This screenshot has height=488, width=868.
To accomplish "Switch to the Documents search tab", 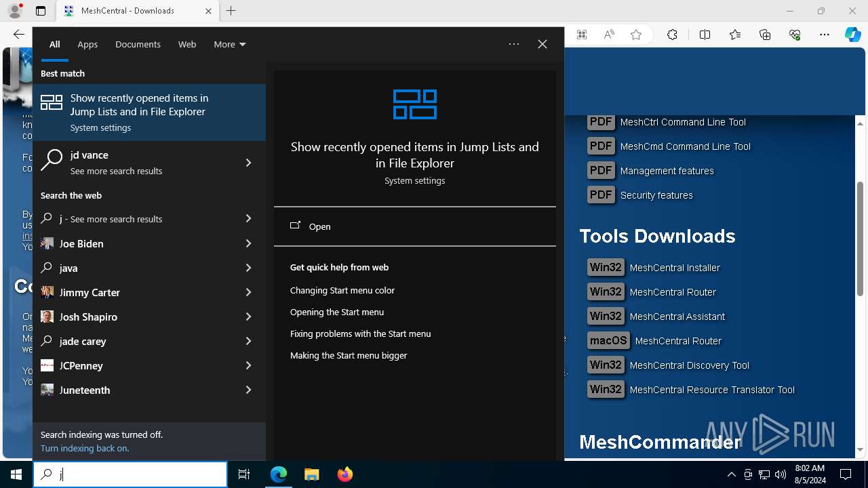I will pyautogui.click(x=138, y=44).
